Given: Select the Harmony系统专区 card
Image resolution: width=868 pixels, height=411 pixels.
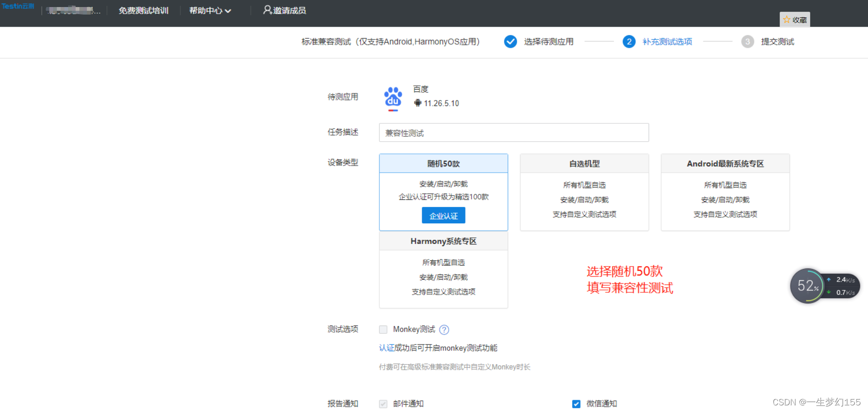Looking at the screenshot, I should pyautogui.click(x=443, y=270).
